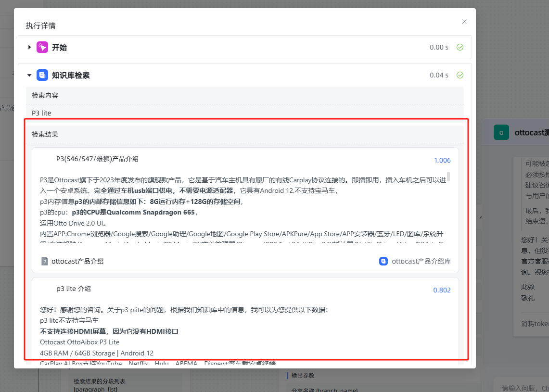Click the 不支持连接HDMI屏幕 bold line
549x392 pixels.
coord(109,331)
